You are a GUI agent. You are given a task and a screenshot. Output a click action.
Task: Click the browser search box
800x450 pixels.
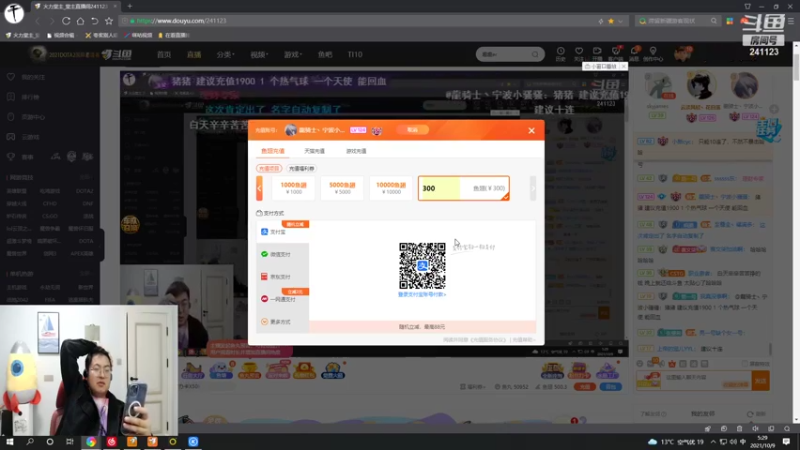pyautogui.click(x=677, y=21)
